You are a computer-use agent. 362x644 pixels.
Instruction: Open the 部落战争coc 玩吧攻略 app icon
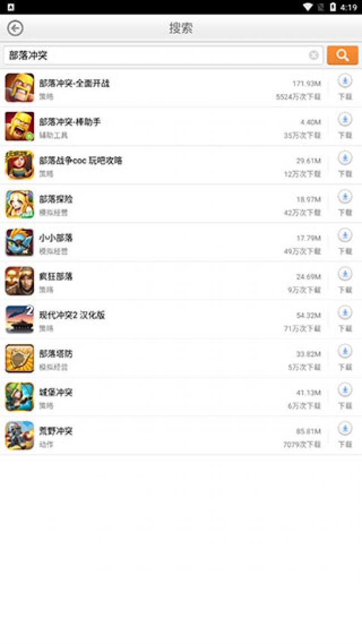[x=19, y=165]
